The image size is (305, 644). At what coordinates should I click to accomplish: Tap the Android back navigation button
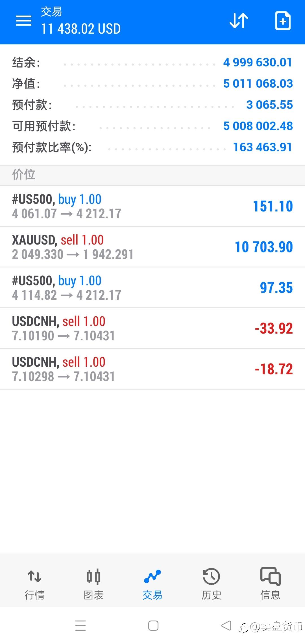pyautogui.click(x=226, y=626)
